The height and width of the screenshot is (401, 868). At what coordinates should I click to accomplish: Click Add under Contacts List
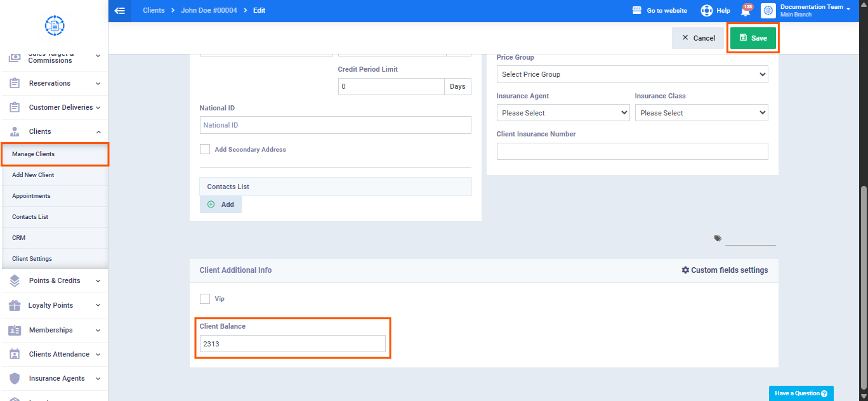tap(221, 204)
